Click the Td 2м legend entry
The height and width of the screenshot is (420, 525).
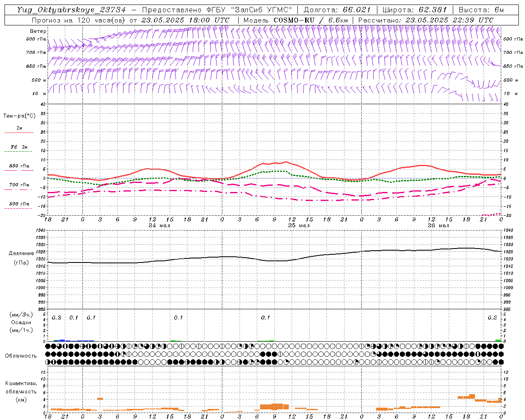coord(19,147)
